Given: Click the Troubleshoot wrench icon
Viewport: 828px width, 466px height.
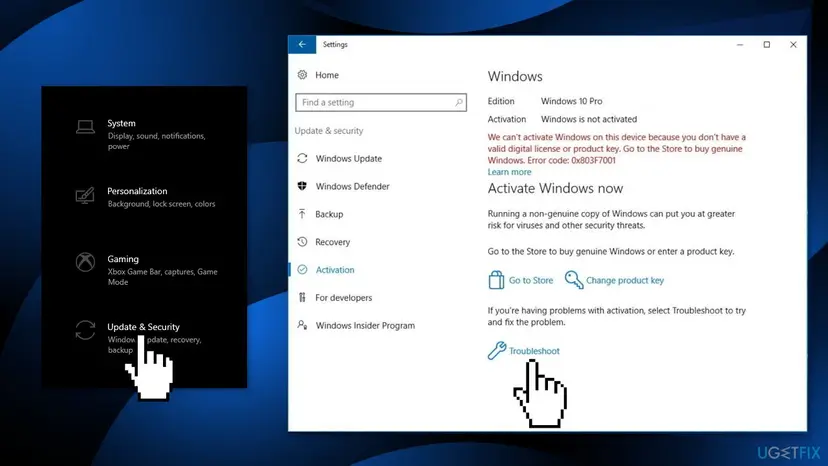Looking at the screenshot, I should click(496, 350).
